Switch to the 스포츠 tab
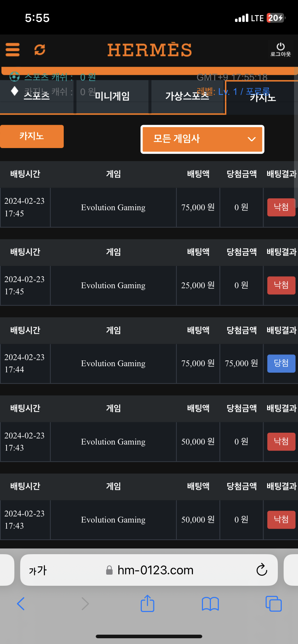The height and width of the screenshot is (644, 298). click(37, 96)
